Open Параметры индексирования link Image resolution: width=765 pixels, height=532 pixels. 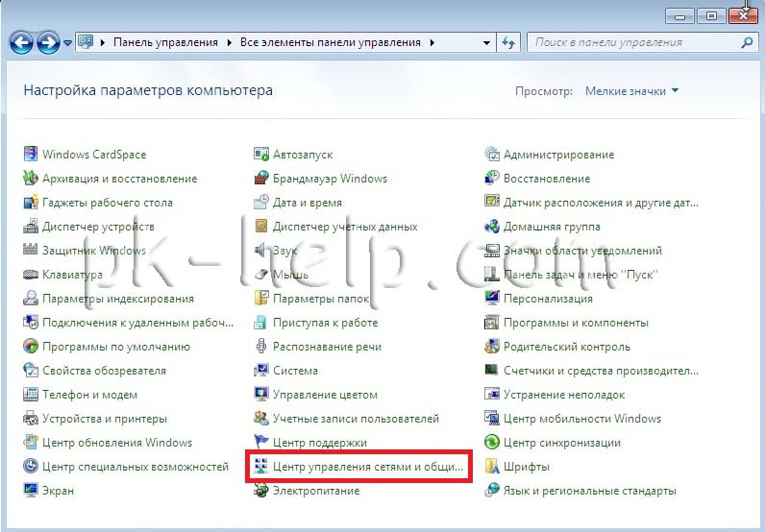[118, 299]
